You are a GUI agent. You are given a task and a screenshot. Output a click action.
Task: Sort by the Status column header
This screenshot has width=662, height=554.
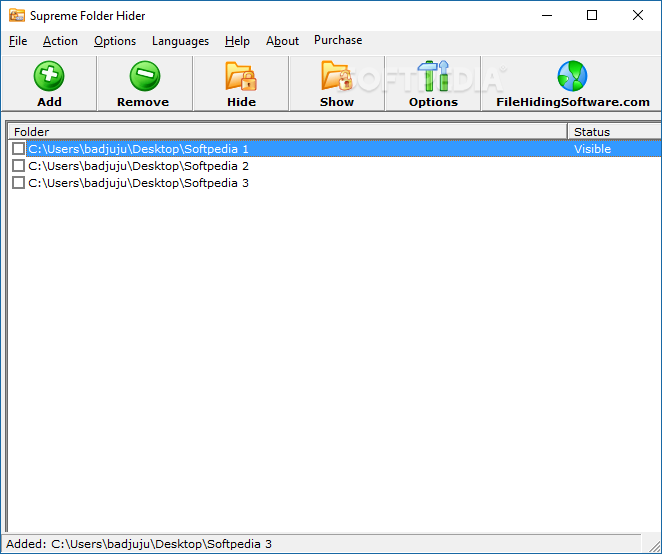615,132
